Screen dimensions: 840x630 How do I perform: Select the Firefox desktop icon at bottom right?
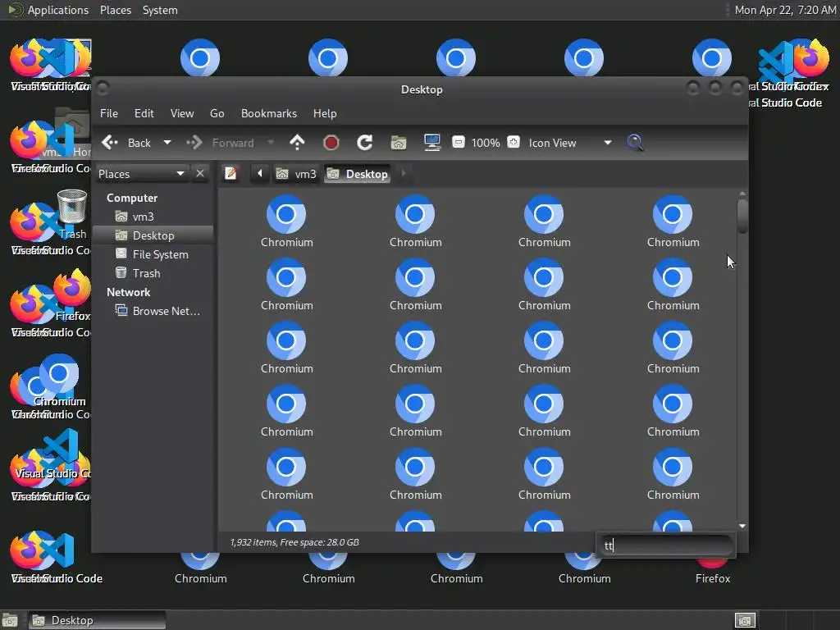point(713,570)
